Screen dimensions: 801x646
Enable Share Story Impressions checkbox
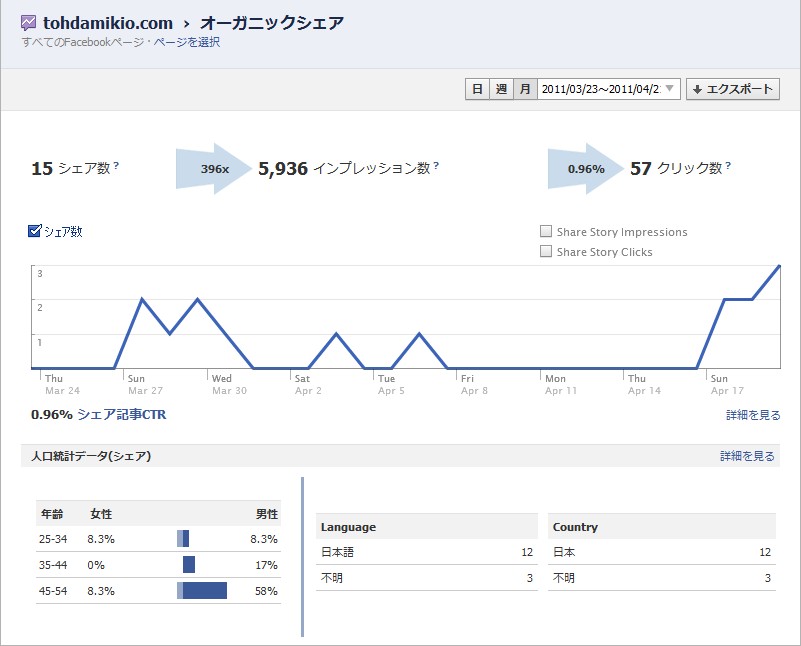[546, 231]
